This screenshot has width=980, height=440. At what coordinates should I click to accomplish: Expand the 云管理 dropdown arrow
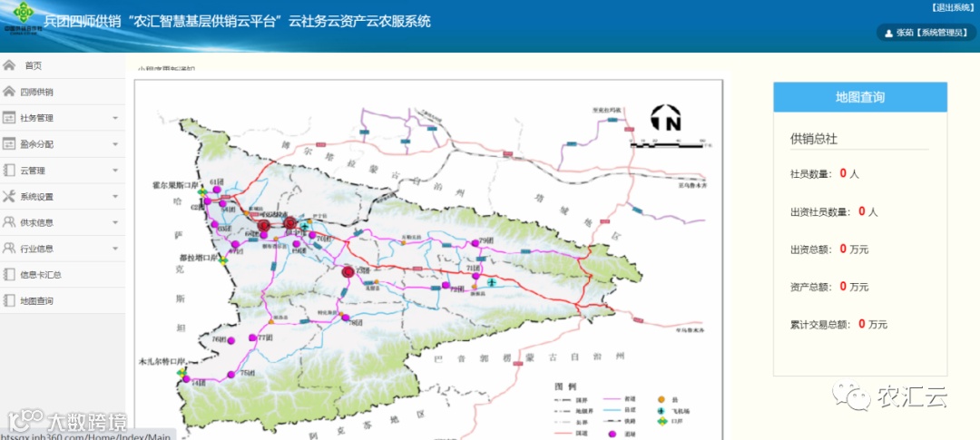coord(115,171)
